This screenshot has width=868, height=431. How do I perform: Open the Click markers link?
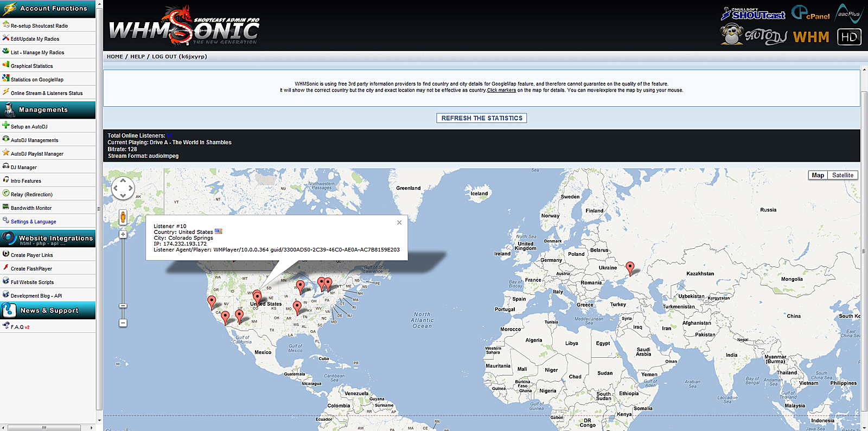click(x=501, y=91)
